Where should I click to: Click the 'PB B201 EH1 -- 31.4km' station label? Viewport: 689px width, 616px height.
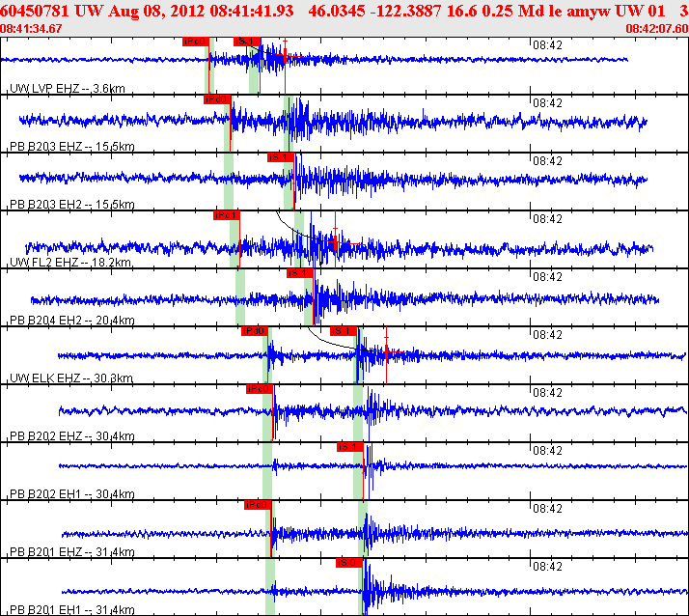(72, 610)
